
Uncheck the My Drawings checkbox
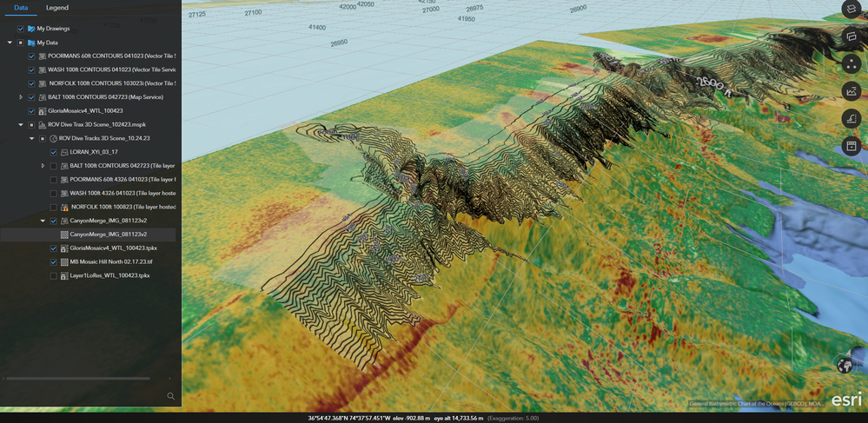click(21, 29)
